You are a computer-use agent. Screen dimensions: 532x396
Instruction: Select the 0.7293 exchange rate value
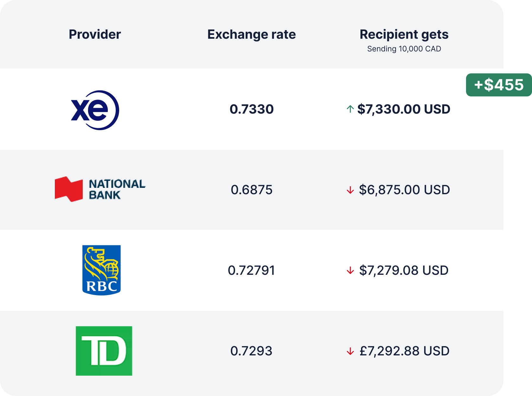click(251, 351)
